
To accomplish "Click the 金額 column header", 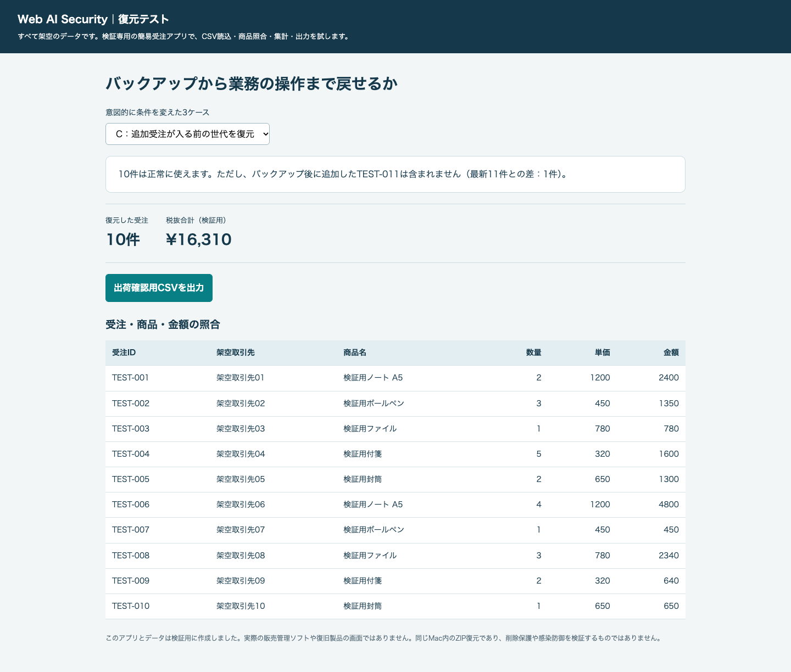I will [671, 352].
